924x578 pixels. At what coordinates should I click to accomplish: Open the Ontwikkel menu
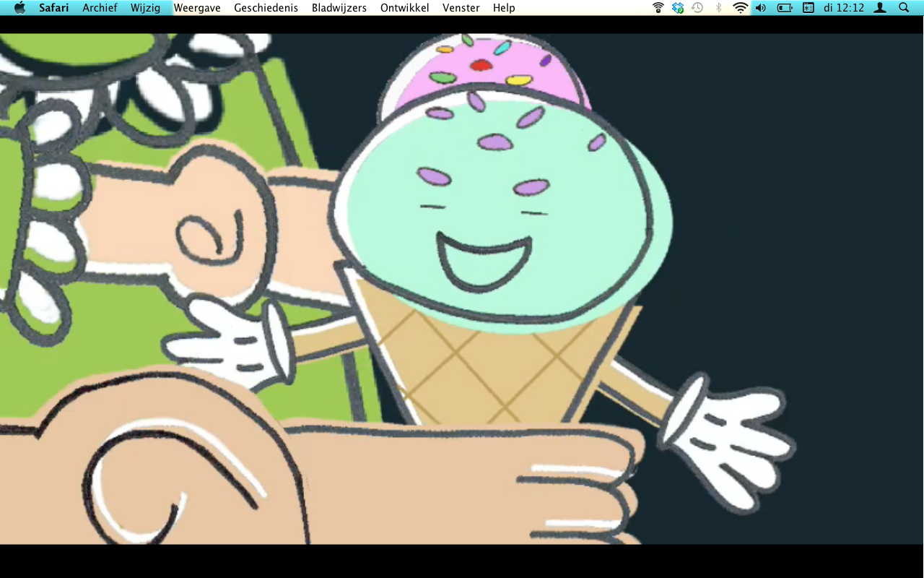click(405, 8)
